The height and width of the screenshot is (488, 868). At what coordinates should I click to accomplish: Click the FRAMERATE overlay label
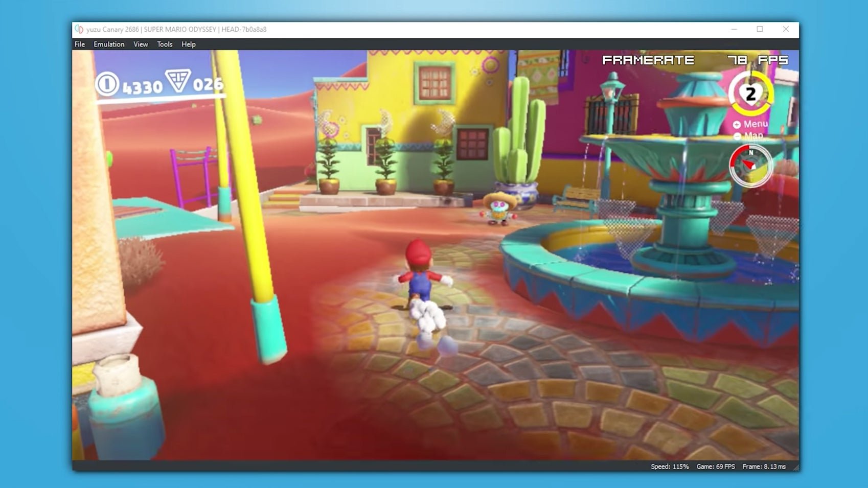tap(648, 60)
